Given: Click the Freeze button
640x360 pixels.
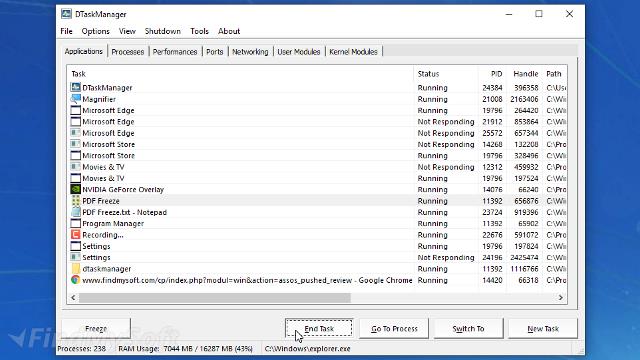Looking at the screenshot, I should 96,329.
